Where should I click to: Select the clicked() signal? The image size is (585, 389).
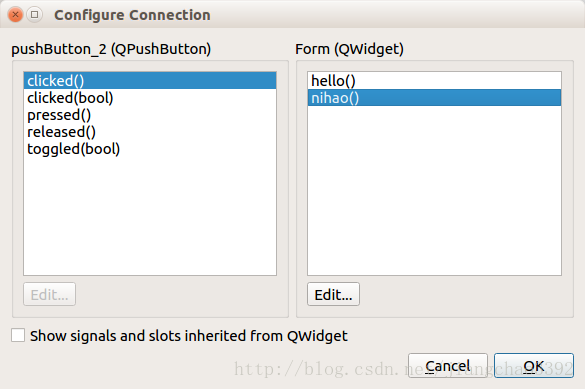tap(150, 81)
